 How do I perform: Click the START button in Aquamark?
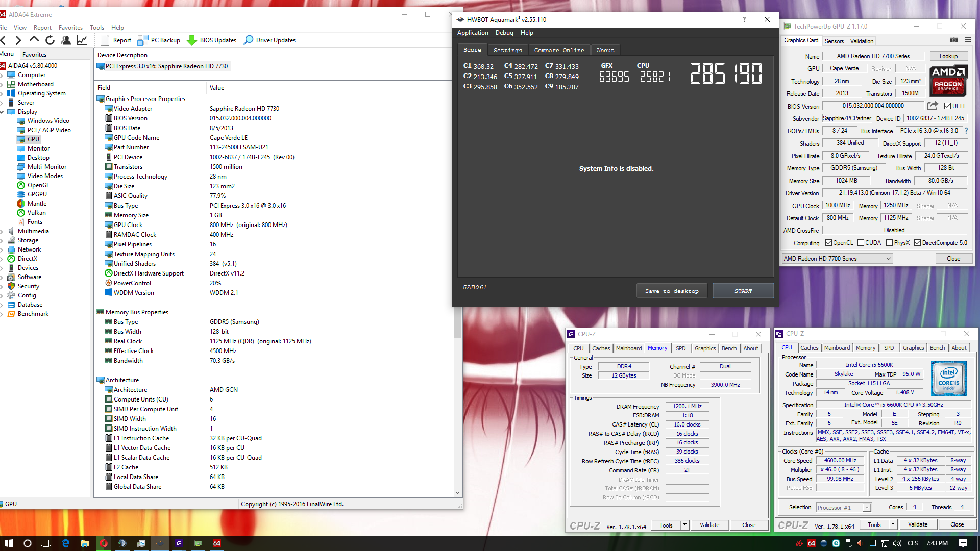(x=743, y=291)
